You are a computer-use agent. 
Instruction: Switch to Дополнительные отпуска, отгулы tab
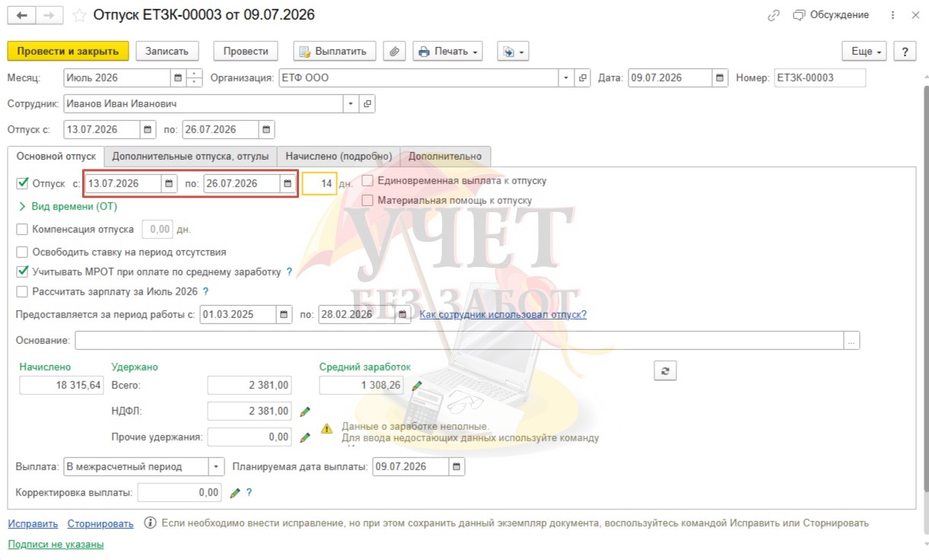[x=190, y=157]
